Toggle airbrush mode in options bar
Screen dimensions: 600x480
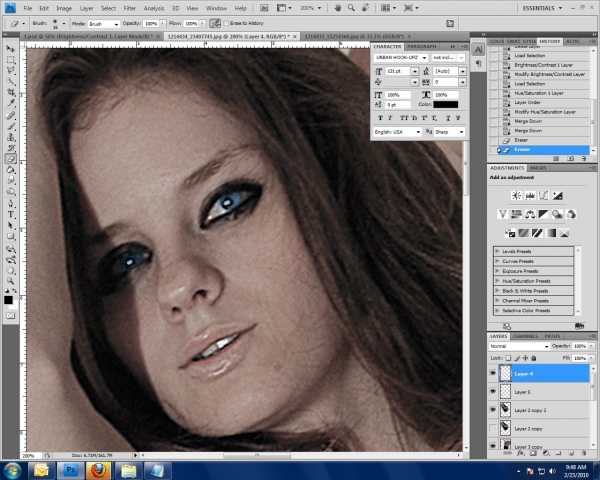click(215, 23)
